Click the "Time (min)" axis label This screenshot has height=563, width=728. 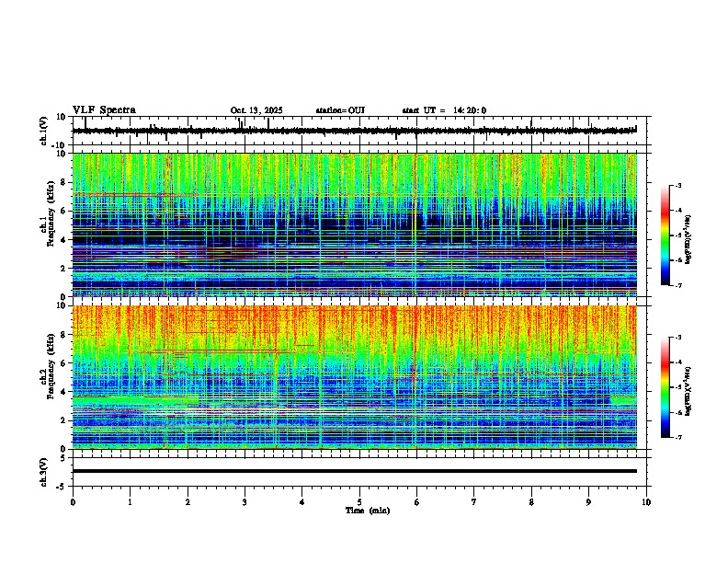point(368,511)
